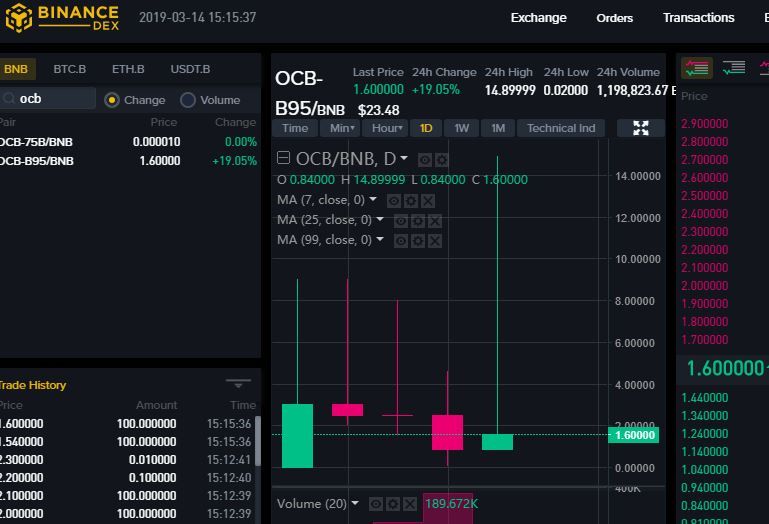Open settings gear for MA 7 indicator

411,201
